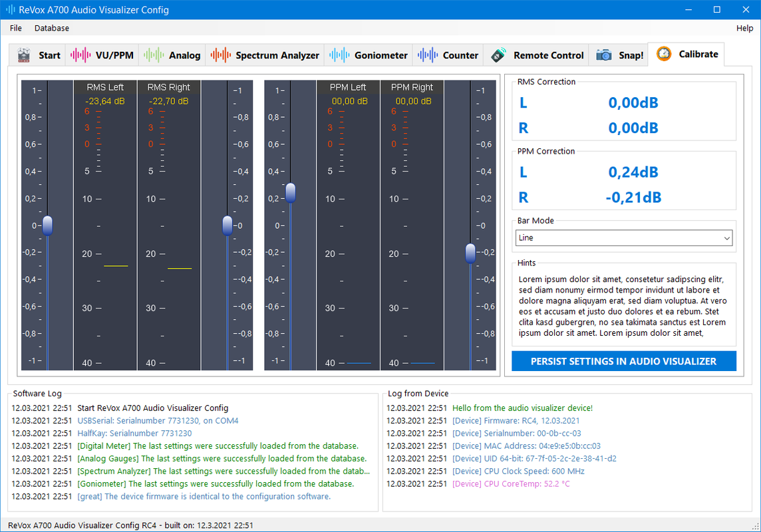Click the [Analog Gauges] log entry

[222, 459]
